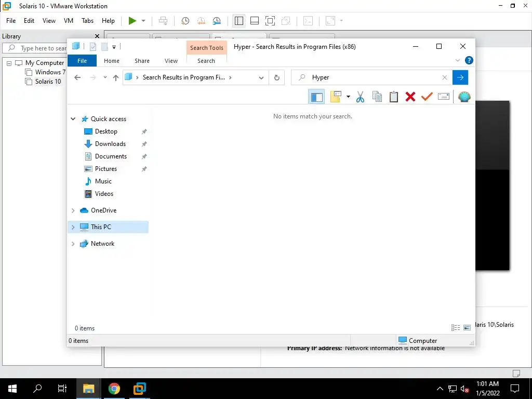The height and width of the screenshot is (399, 532).
Task: Click the Copy pages icon
Action: click(x=377, y=97)
